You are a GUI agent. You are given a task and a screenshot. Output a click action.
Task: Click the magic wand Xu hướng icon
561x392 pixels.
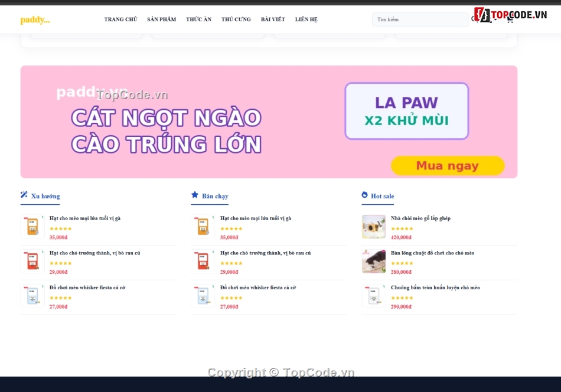pos(24,195)
